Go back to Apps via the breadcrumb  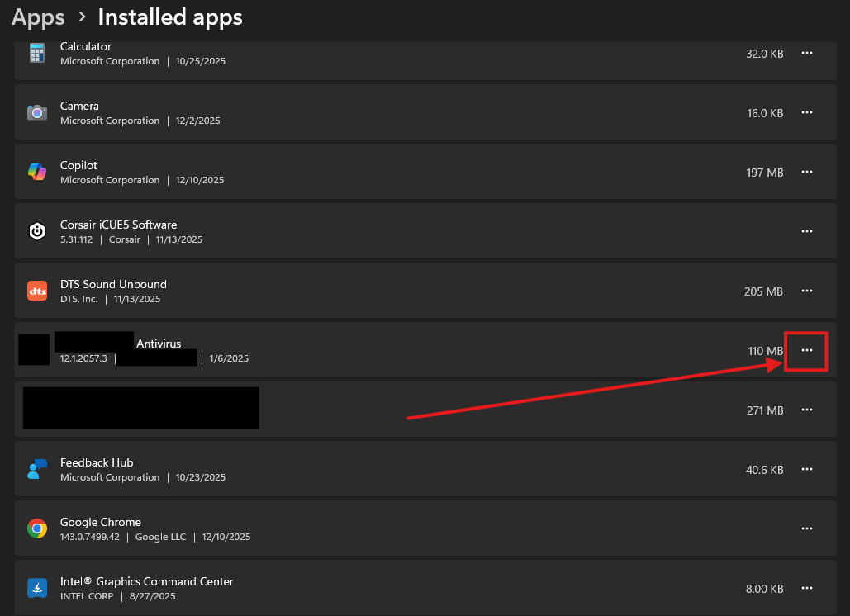38,17
